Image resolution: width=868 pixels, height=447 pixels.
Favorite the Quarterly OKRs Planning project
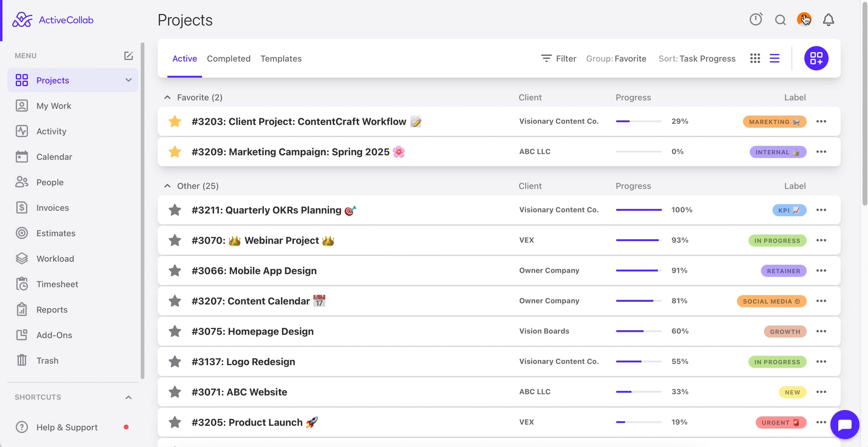pyautogui.click(x=175, y=210)
